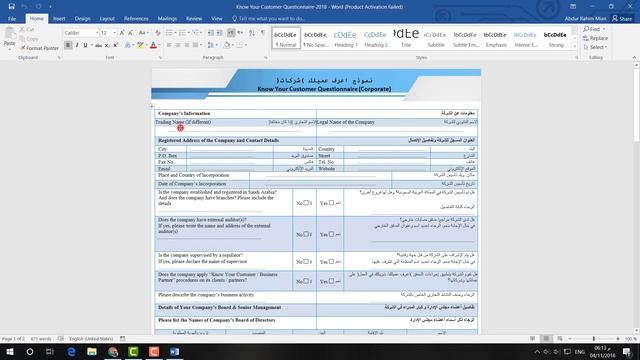The height and width of the screenshot is (360, 640).
Task: Switch to the Design tab
Action: point(82,19)
